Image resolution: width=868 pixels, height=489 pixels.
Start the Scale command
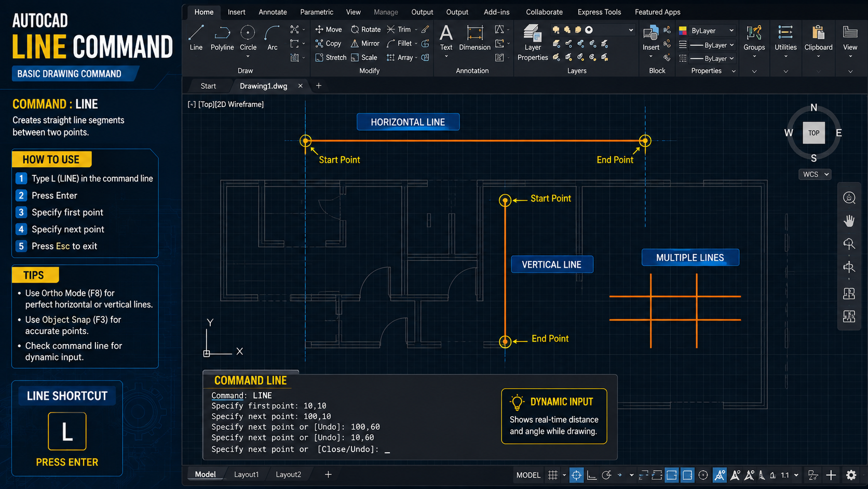(364, 58)
